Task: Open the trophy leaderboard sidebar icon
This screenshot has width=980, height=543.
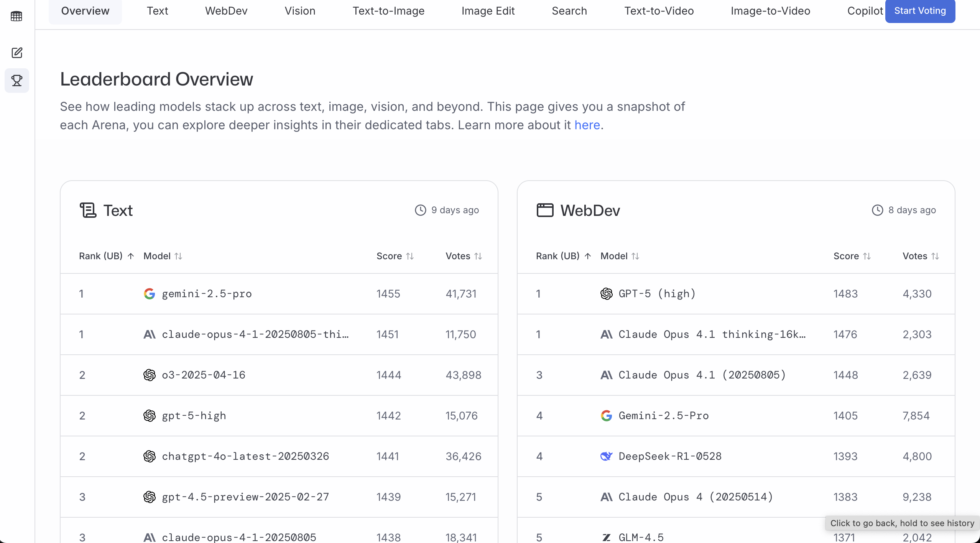Action: (17, 81)
